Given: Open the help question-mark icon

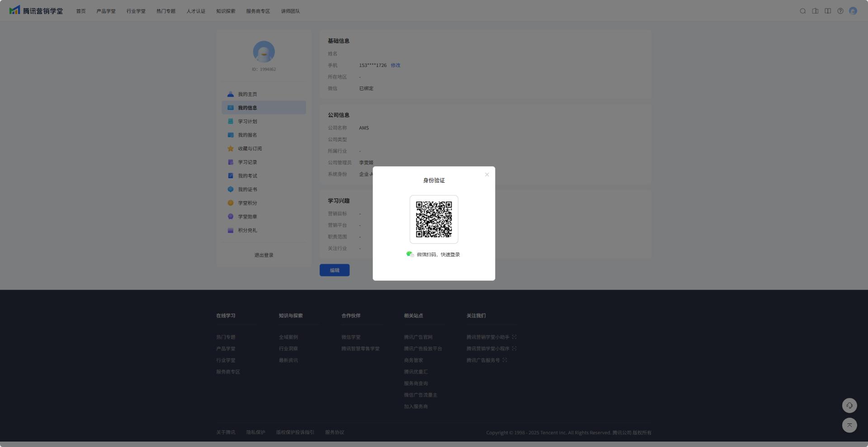Looking at the screenshot, I should click(x=840, y=11).
